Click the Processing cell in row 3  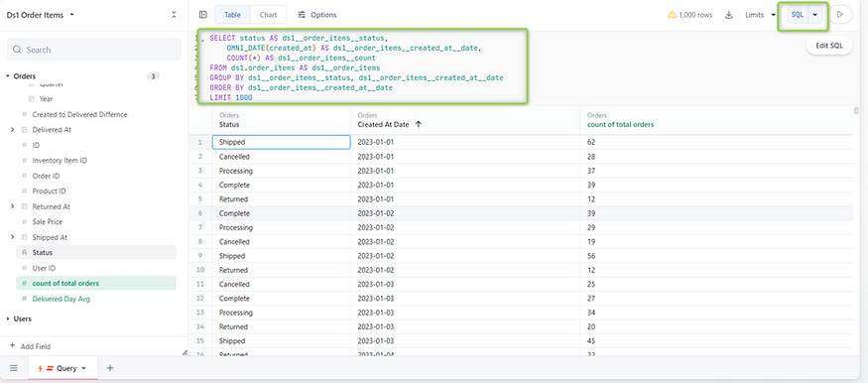coord(281,171)
